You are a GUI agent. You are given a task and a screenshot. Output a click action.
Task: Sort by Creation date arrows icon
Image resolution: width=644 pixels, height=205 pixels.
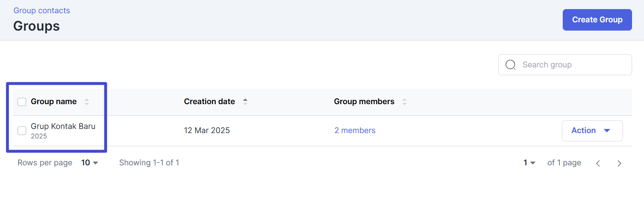(x=245, y=102)
